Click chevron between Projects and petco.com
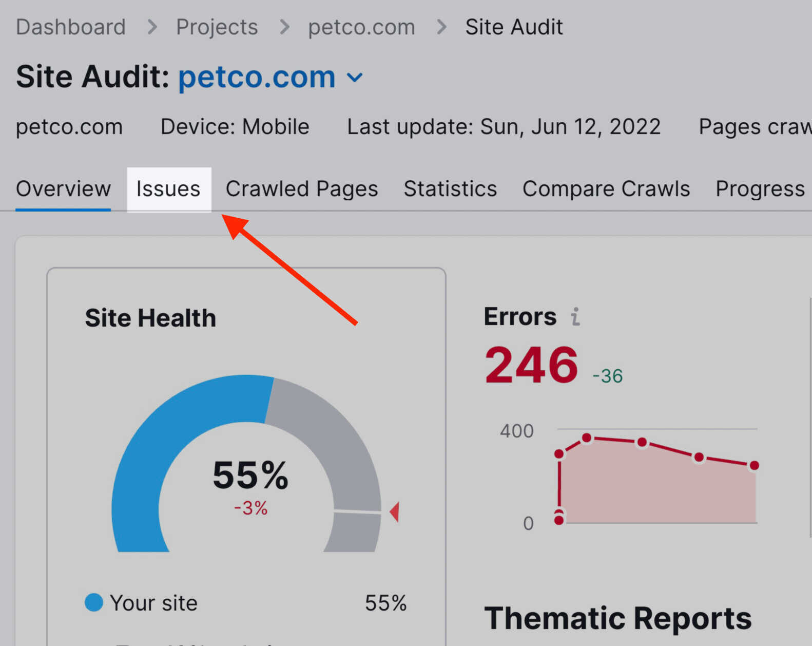The height and width of the screenshot is (646, 812). (x=284, y=27)
